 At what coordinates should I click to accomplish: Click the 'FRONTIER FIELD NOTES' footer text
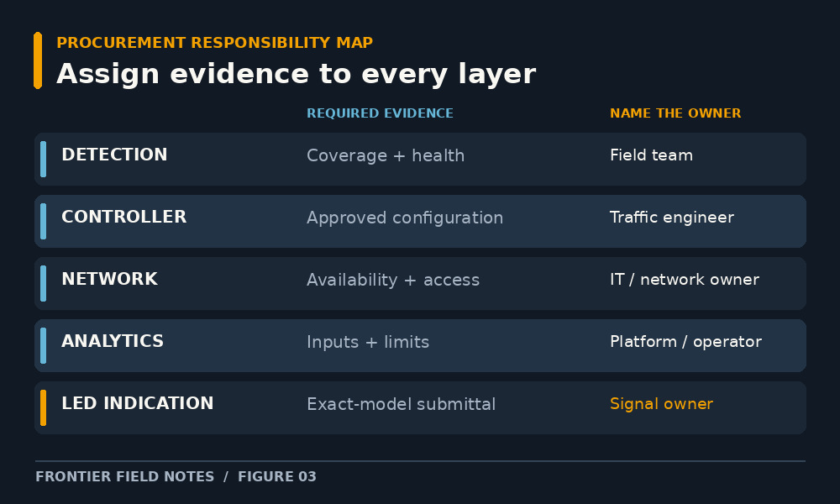tap(124, 476)
